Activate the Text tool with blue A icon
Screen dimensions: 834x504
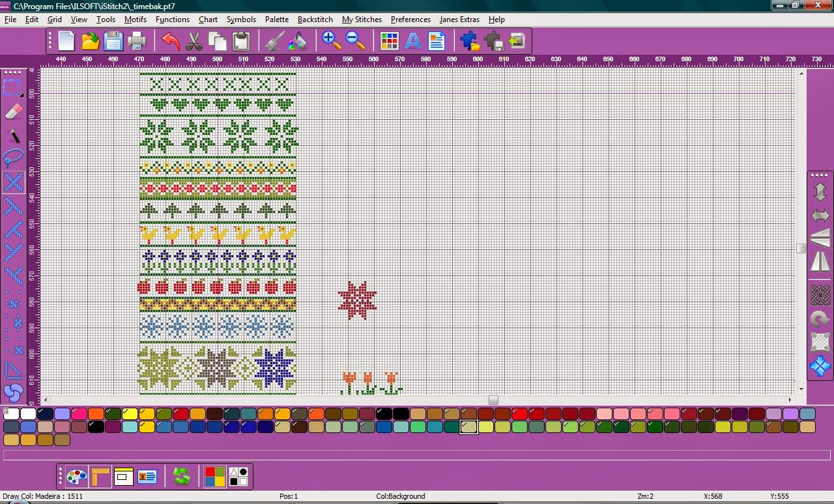click(x=412, y=40)
